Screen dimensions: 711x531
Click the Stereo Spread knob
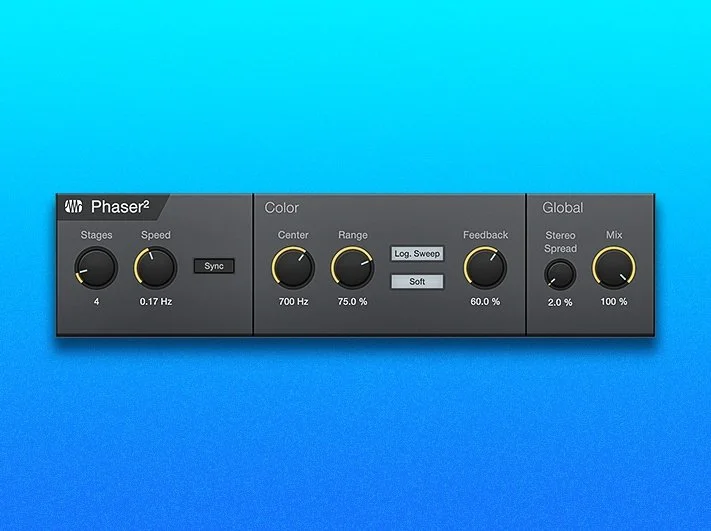pos(560,274)
